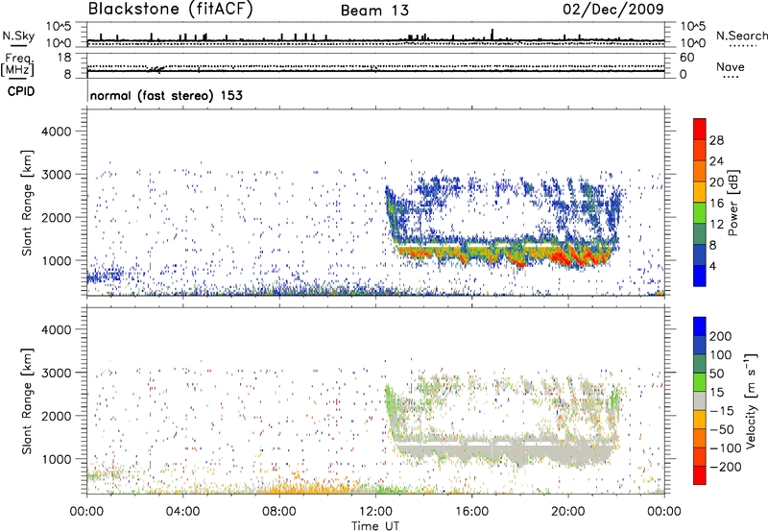Screen dimensions: 768x532
Task: Click the gray band in velocity colorbar
Action: pyautogui.click(x=700, y=400)
